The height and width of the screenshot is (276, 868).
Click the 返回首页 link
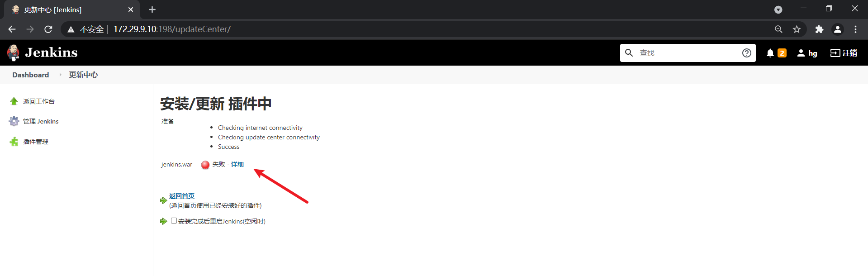pos(182,196)
